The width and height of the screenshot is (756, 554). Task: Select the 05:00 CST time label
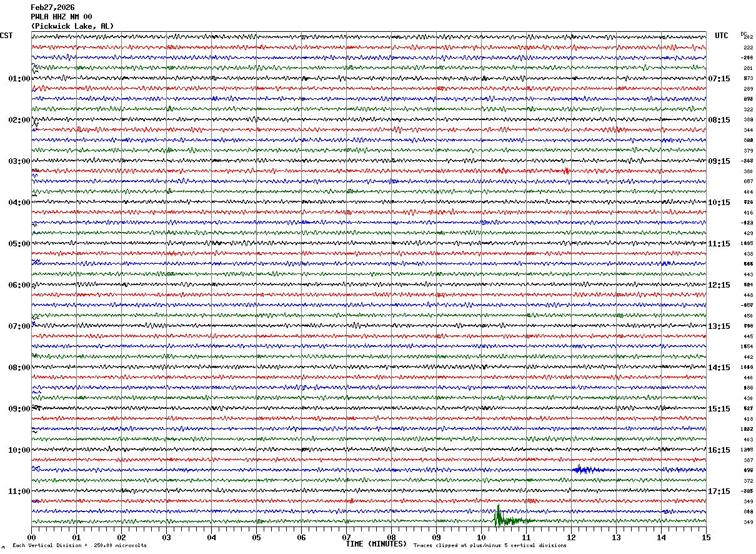coord(19,244)
